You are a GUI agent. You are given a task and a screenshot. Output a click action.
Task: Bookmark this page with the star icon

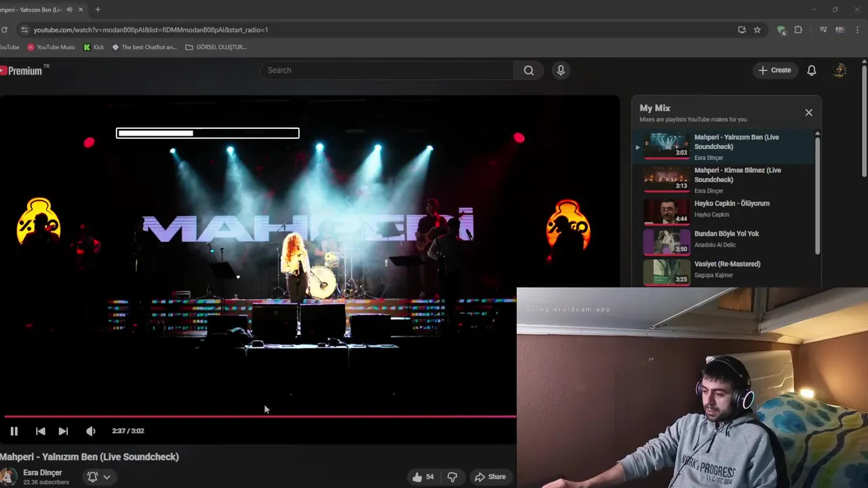pyautogui.click(x=757, y=30)
